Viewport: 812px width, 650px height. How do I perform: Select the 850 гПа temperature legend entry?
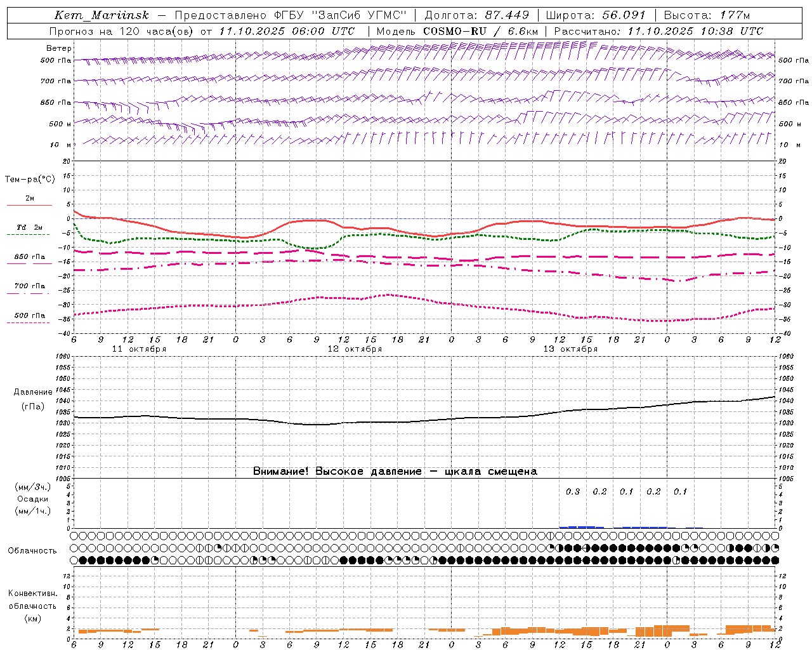point(29,259)
